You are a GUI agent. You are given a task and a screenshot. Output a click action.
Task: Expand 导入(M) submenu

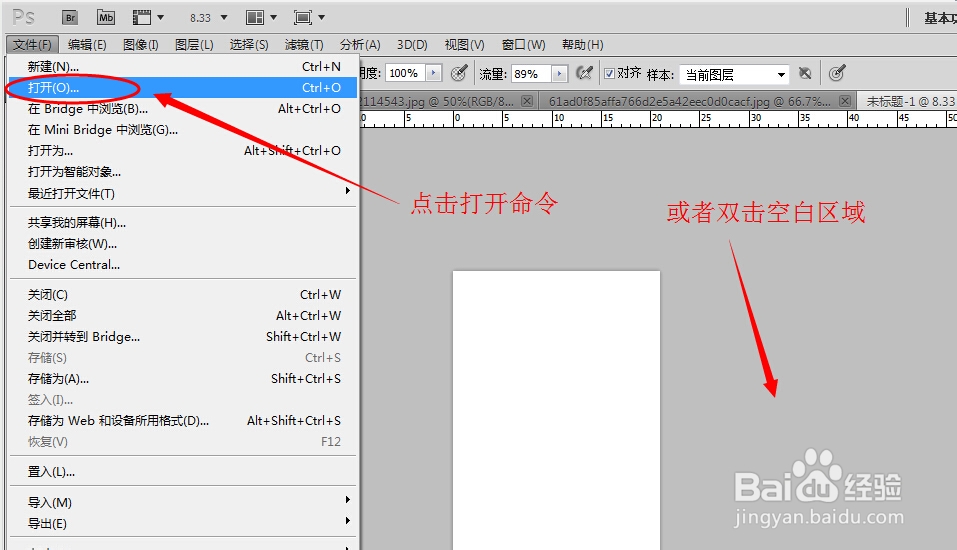[x=183, y=502]
